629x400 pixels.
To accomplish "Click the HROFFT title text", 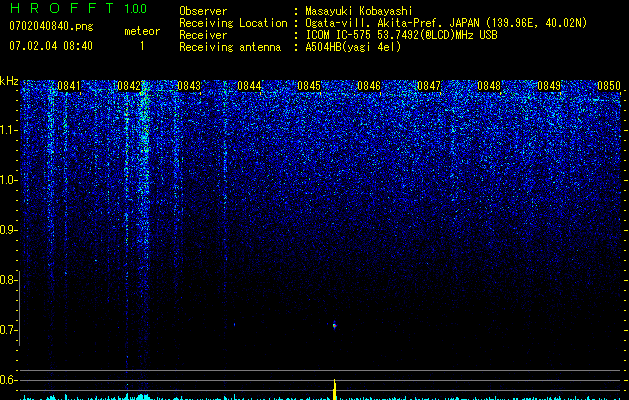I will click(61, 8).
